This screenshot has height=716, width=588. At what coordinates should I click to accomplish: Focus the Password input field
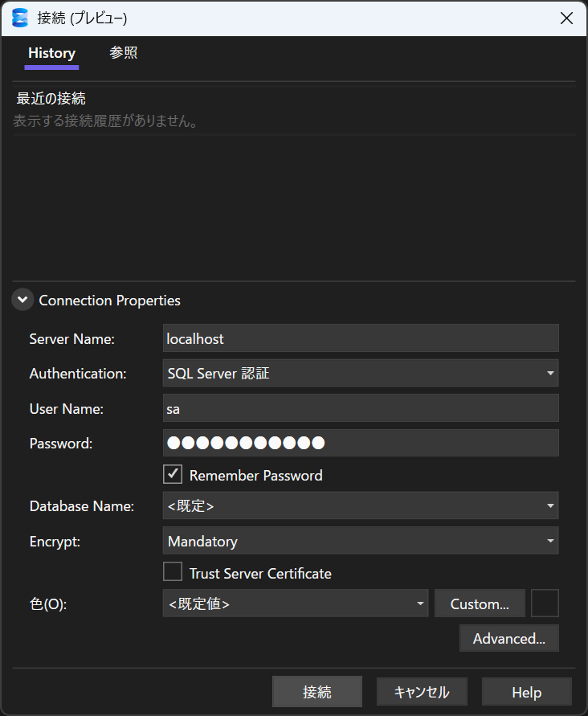click(x=361, y=443)
